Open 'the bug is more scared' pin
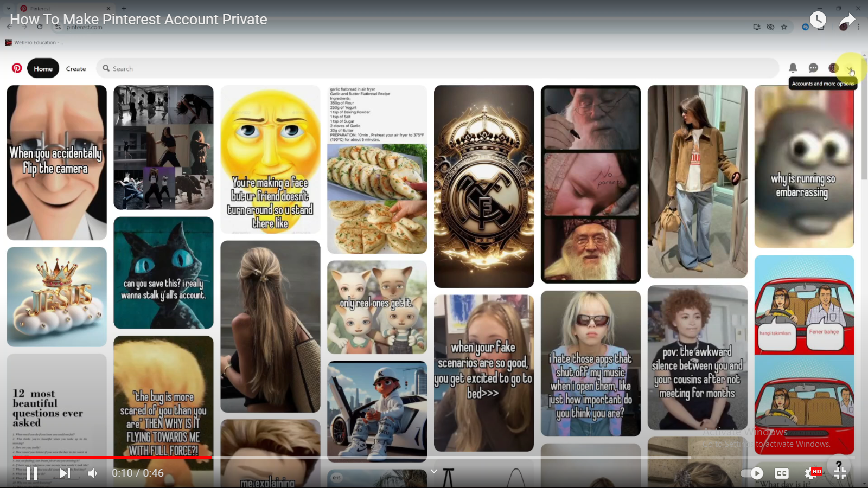868x488 pixels. click(163, 411)
